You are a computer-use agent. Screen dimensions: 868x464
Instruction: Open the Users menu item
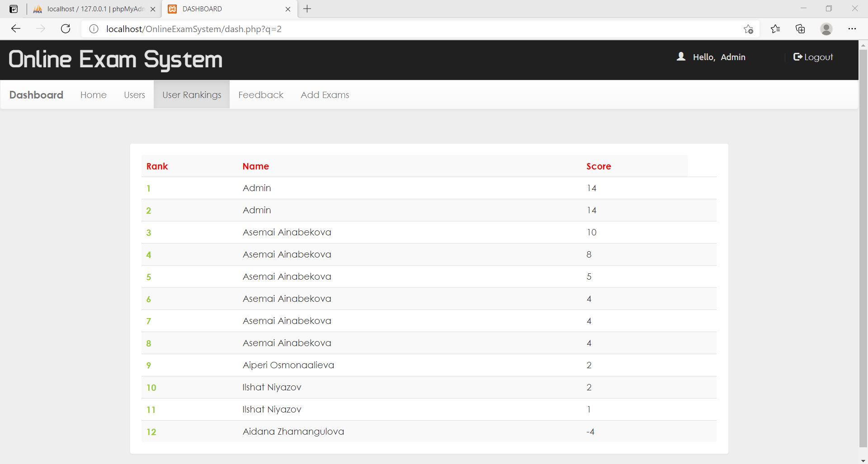coord(135,95)
